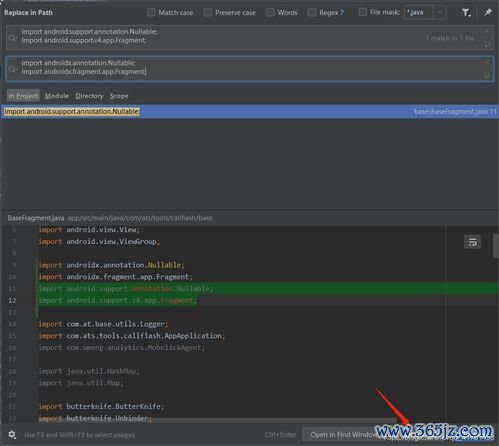Open the search filter funnel icon
Image resolution: width=499 pixels, height=446 pixels.
coord(466,13)
